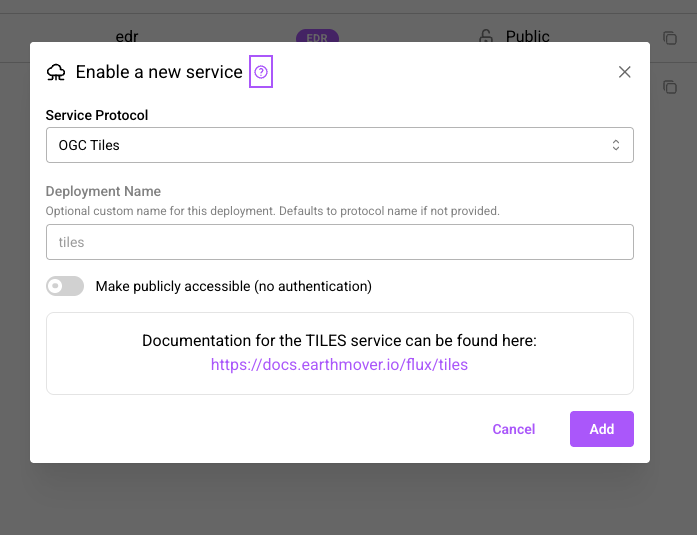Click the cloud service icon in dialog header
This screenshot has width=697, height=535.
coord(56,72)
